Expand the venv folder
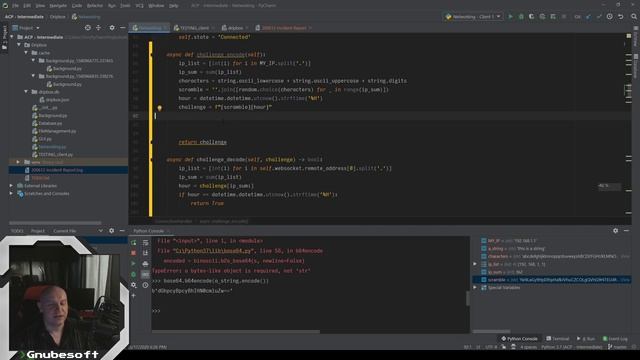This screenshot has width=640, height=360. point(18,162)
